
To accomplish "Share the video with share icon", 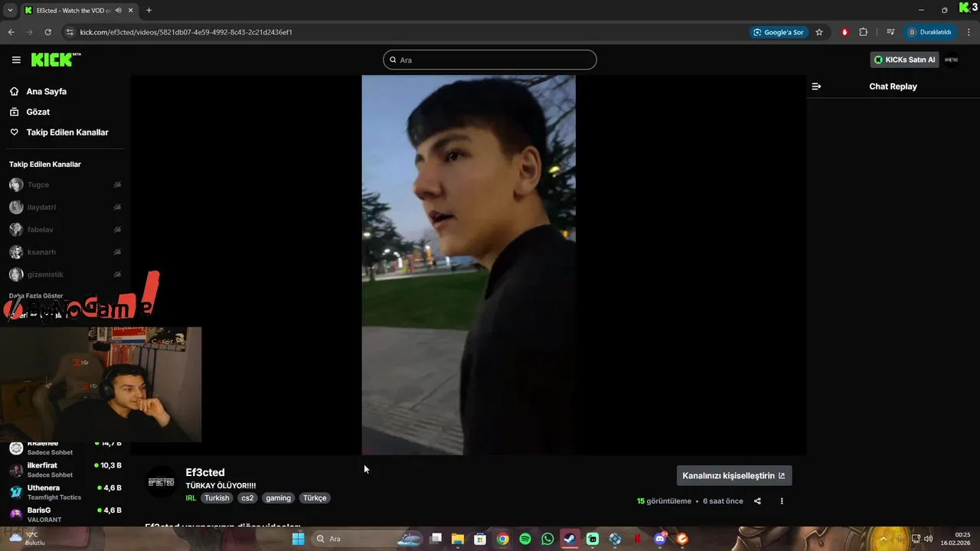I will pos(757,501).
